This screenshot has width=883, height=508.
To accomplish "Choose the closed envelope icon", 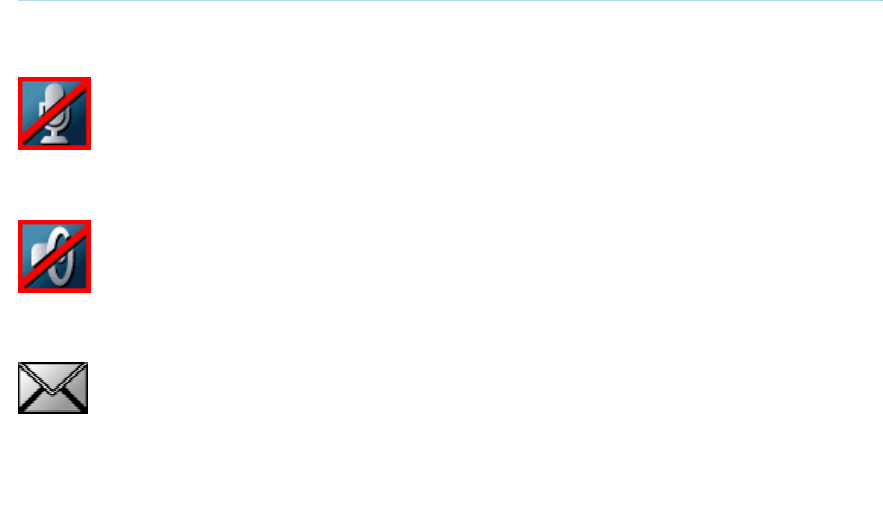I will pos(53,388).
